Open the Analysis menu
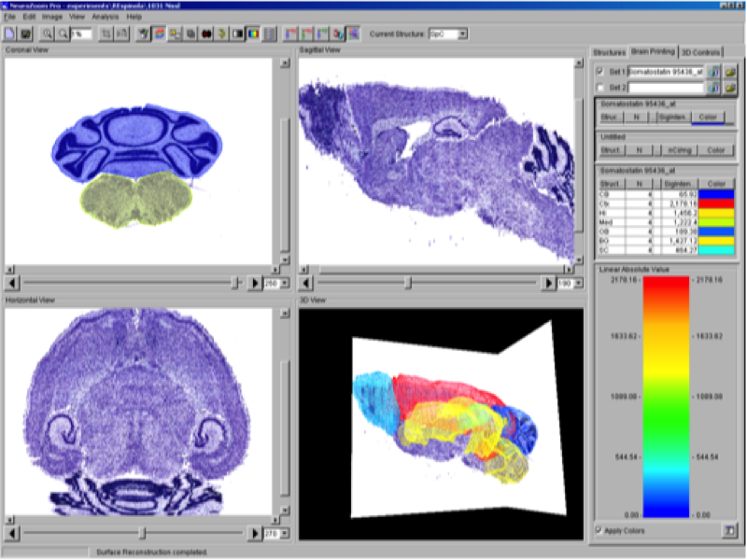Image resolution: width=747 pixels, height=560 pixels. pos(105,17)
